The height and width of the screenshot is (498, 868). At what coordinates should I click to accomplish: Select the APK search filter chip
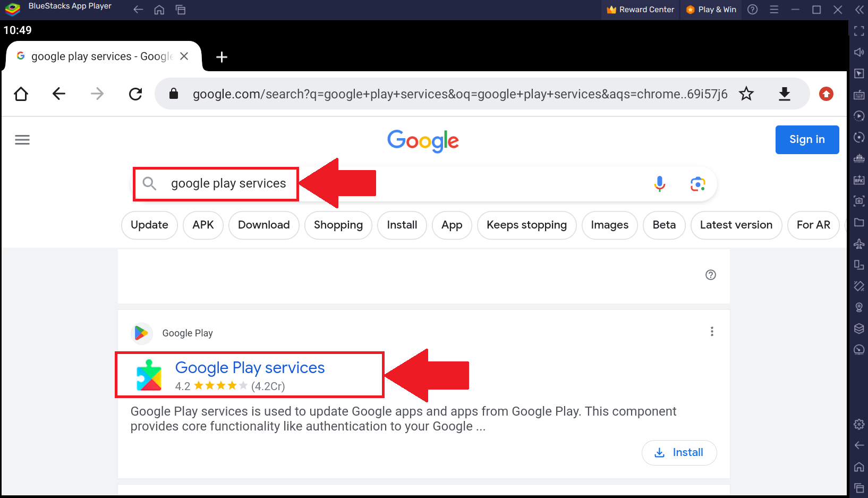click(x=203, y=225)
